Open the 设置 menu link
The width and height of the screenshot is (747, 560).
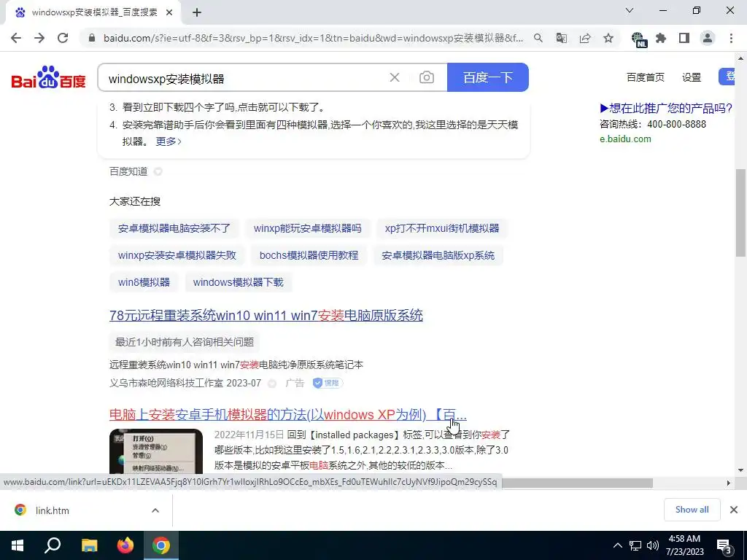[x=692, y=77]
